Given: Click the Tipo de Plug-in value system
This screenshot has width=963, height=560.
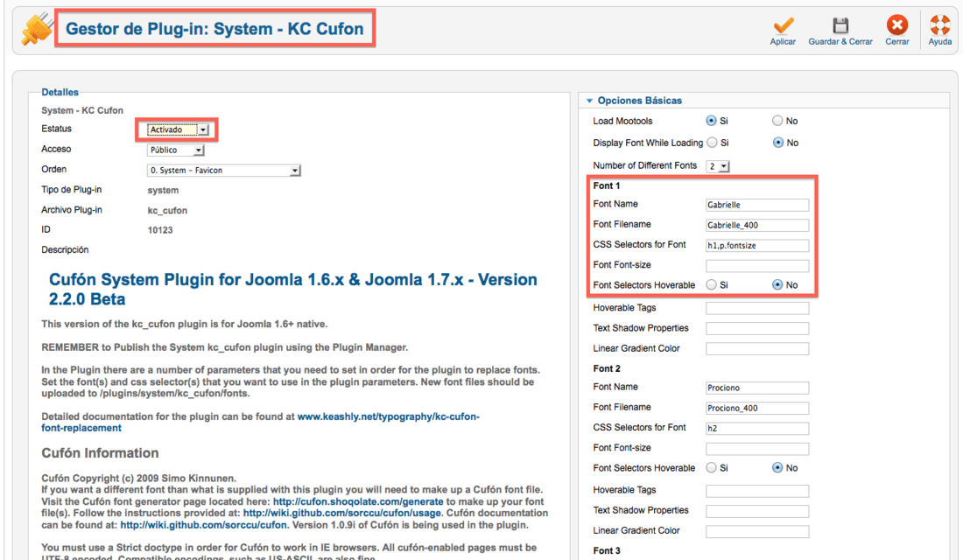Looking at the screenshot, I should tap(163, 191).
